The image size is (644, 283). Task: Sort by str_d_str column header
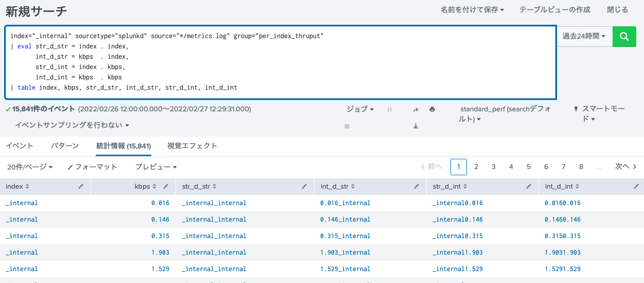[199, 187]
